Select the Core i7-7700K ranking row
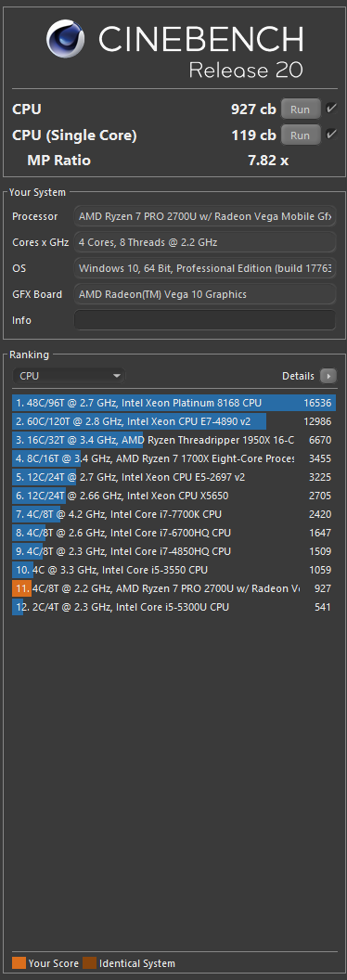347x980 pixels. (x=173, y=514)
